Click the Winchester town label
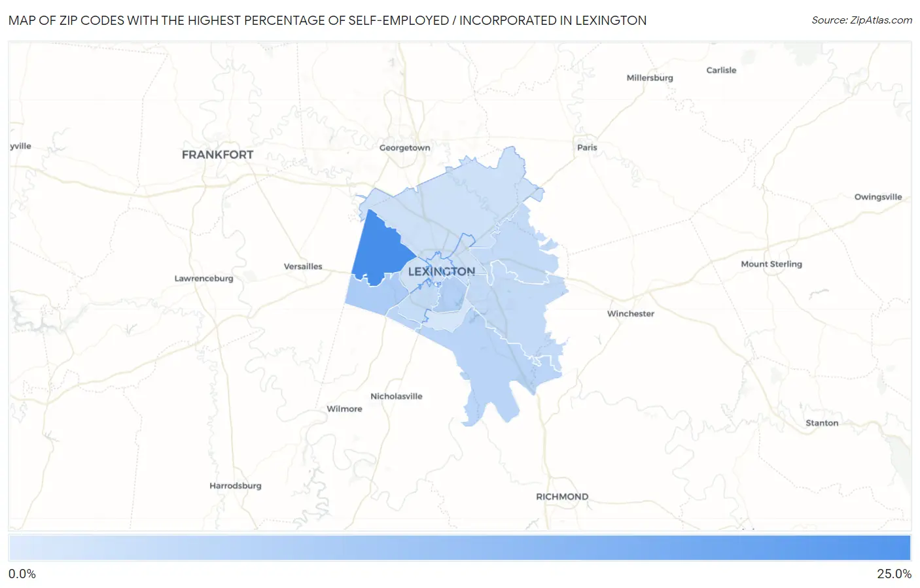 631,314
